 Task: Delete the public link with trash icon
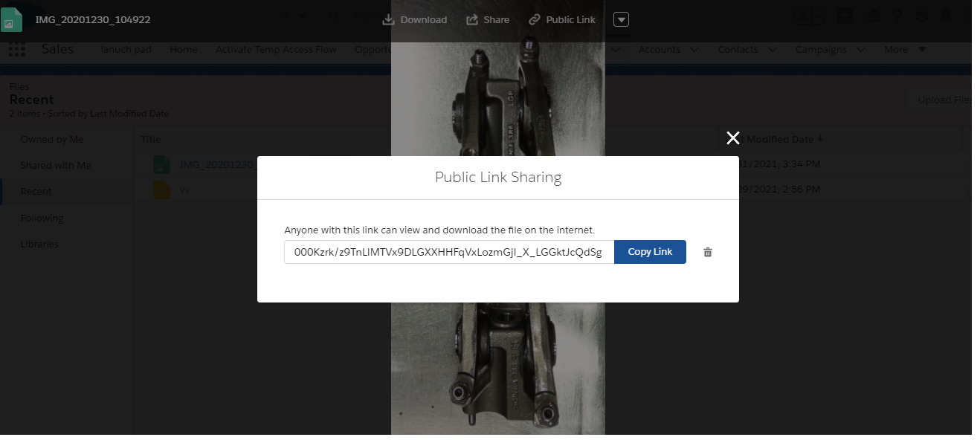(x=708, y=252)
